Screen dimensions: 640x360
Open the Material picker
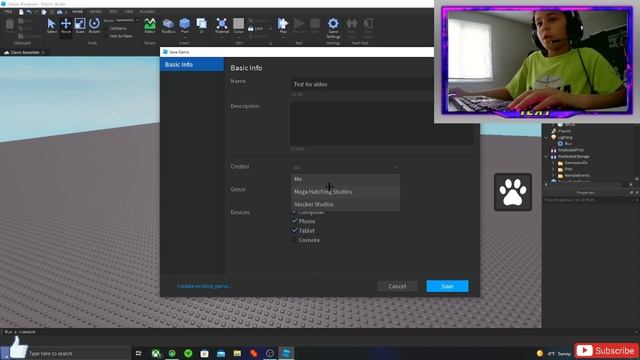pos(222,25)
